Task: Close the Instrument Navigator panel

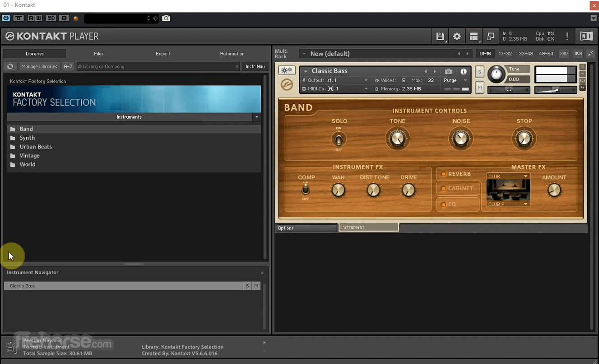Action: tap(262, 273)
